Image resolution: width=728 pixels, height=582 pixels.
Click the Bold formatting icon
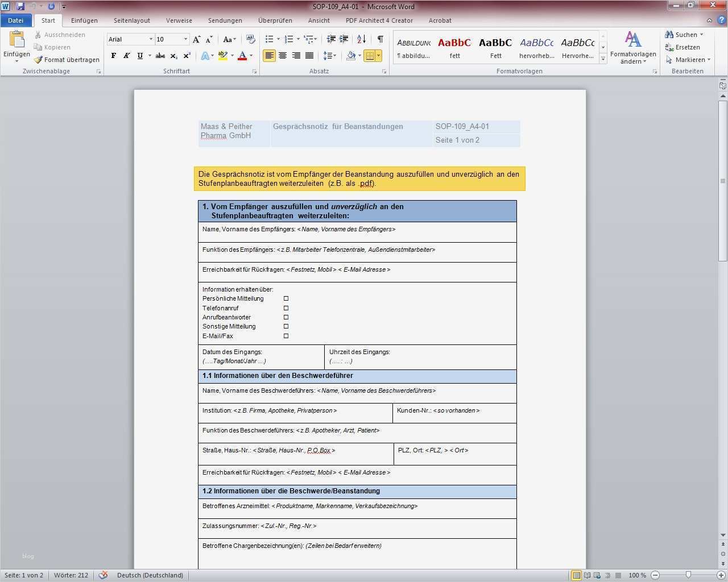coord(114,56)
